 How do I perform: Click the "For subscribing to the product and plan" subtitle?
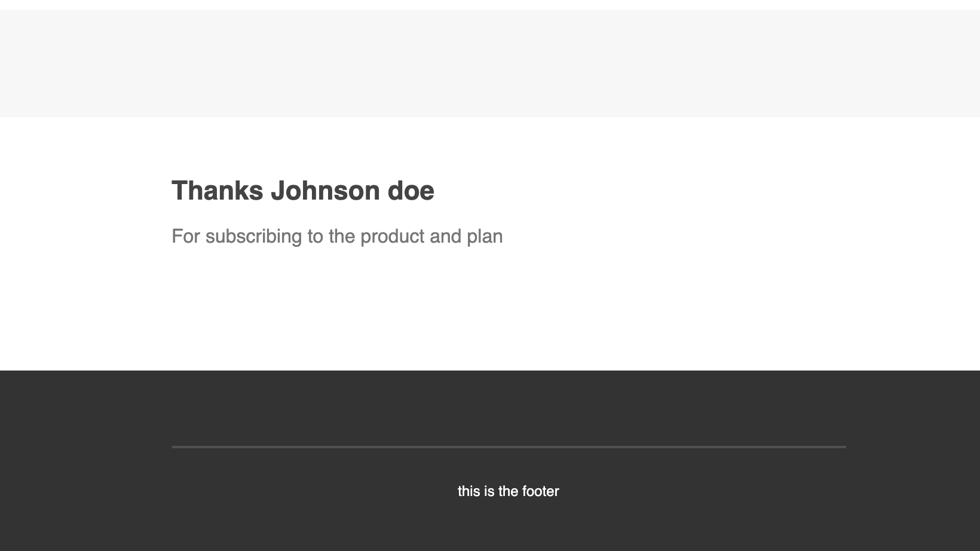click(x=337, y=237)
